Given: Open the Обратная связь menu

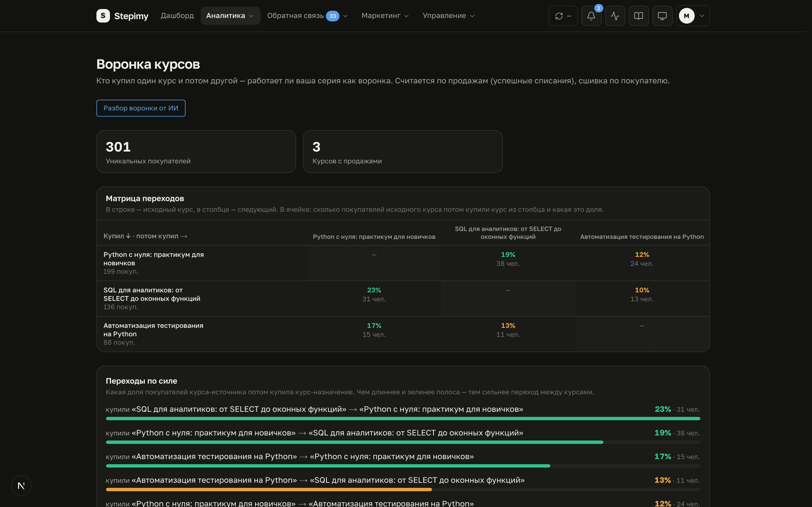Looking at the screenshot, I should (307, 16).
